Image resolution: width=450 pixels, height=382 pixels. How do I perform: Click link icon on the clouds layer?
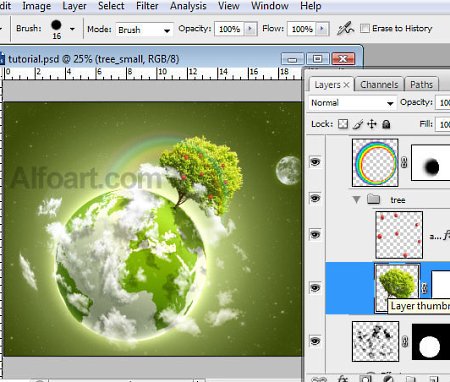pos(405,342)
